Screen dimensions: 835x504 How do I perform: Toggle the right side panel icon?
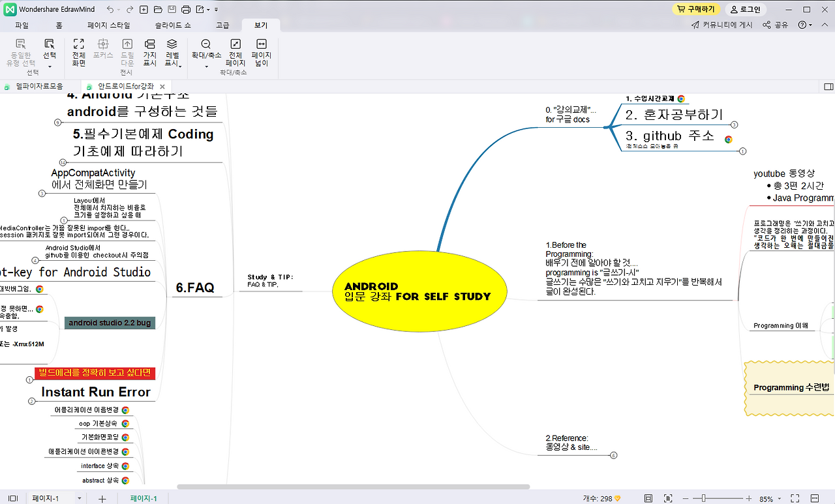tap(828, 86)
